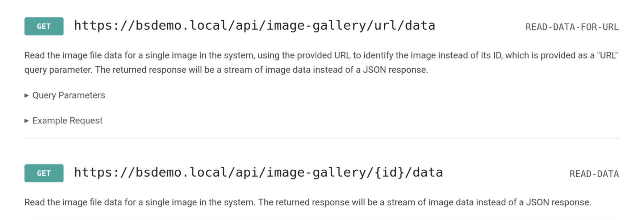This screenshot has width=644, height=220.
Task: Select the READ-DATA-FOR-URL operation label
Action: [572, 27]
